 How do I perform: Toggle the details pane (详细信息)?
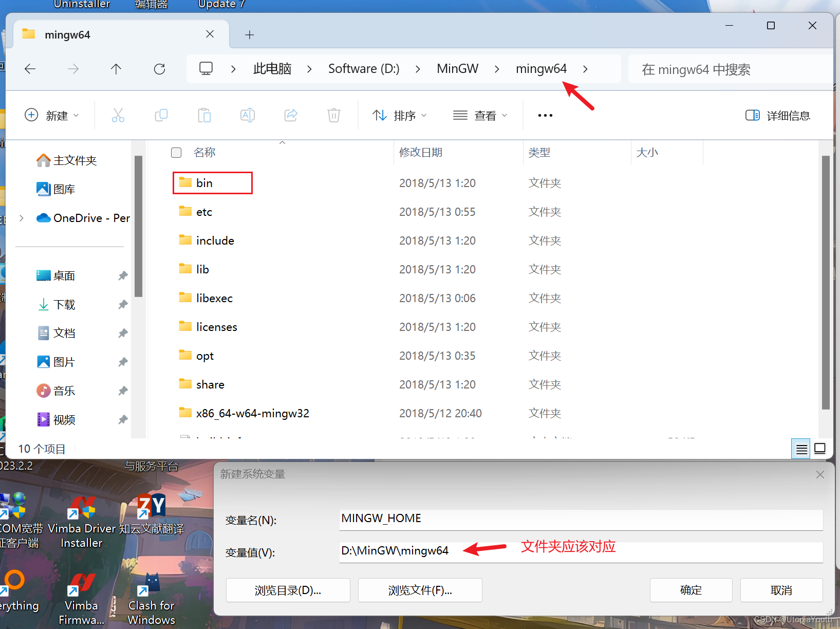[x=778, y=116]
